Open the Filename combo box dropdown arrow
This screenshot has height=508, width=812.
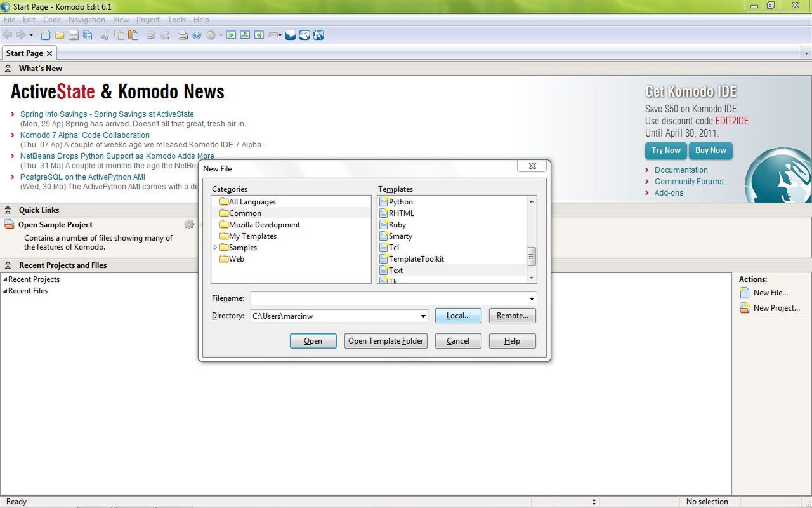tap(532, 298)
